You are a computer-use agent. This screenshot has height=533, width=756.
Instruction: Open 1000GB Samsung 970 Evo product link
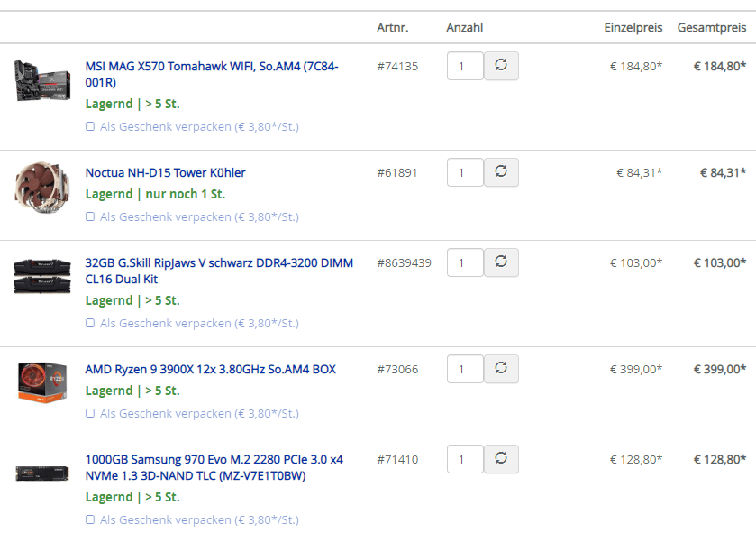[214, 467]
